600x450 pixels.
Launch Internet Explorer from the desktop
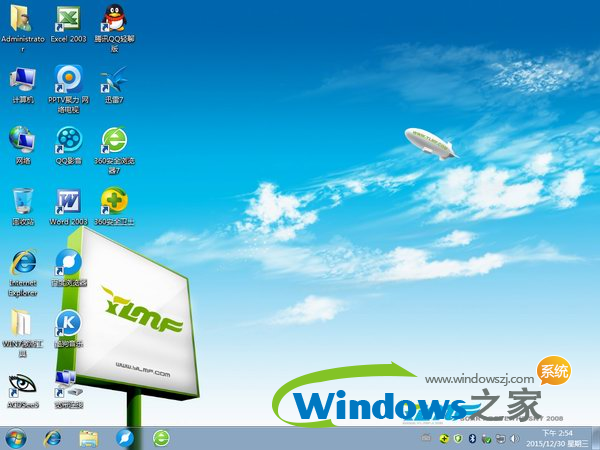pos(22,262)
